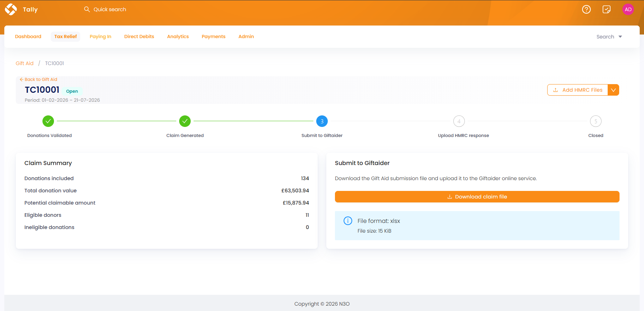Click the Open status badge
This screenshot has width=644, height=311.
[72, 91]
